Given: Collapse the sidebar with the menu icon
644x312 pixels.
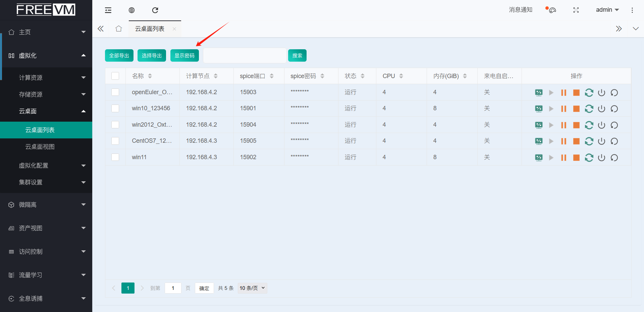Looking at the screenshot, I should [108, 10].
